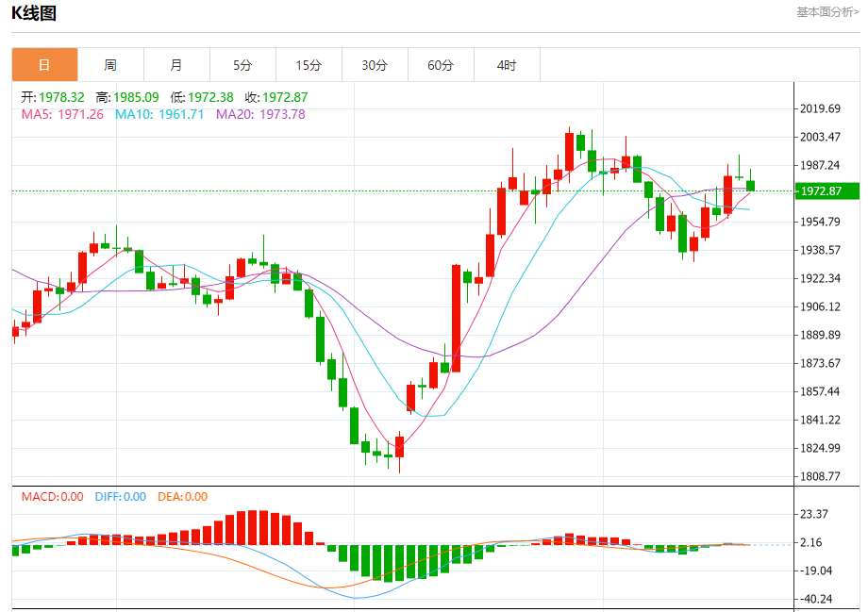Switch to the 周 weekly tab
Image resolution: width=868 pixels, height=612 pixels.
point(110,65)
